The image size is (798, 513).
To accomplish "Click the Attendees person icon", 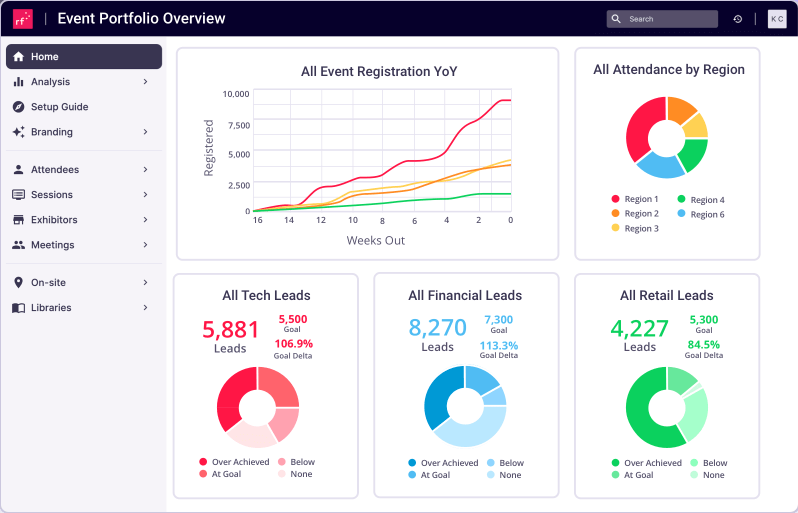I will (19, 170).
